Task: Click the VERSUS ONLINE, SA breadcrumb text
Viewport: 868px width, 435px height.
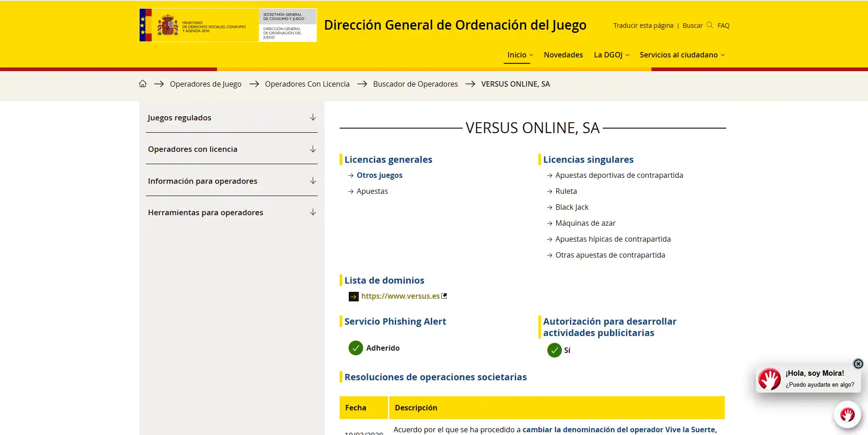Action: (x=516, y=84)
